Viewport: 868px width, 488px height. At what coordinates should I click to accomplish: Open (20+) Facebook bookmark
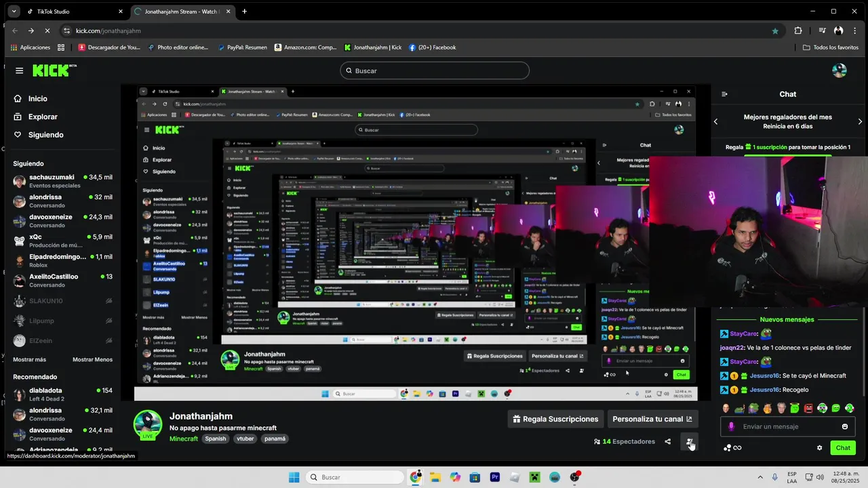click(x=432, y=47)
